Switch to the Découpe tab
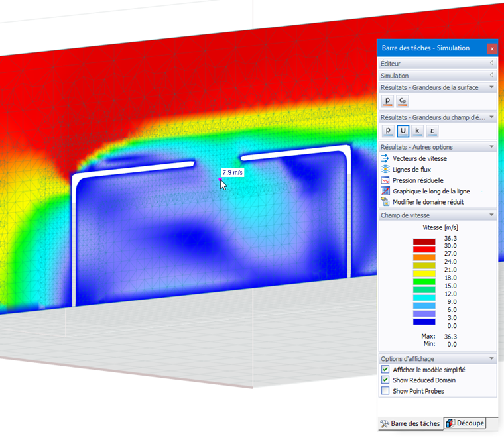This screenshot has width=504, height=438. (465, 423)
